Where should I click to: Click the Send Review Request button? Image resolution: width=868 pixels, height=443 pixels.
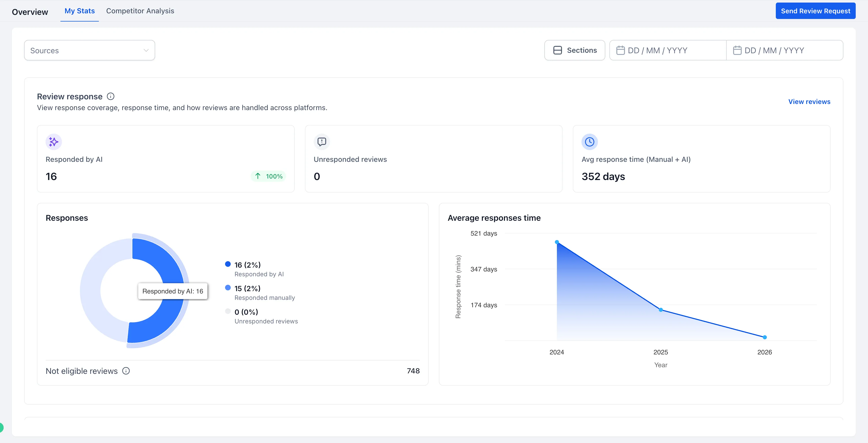click(816, 10)
